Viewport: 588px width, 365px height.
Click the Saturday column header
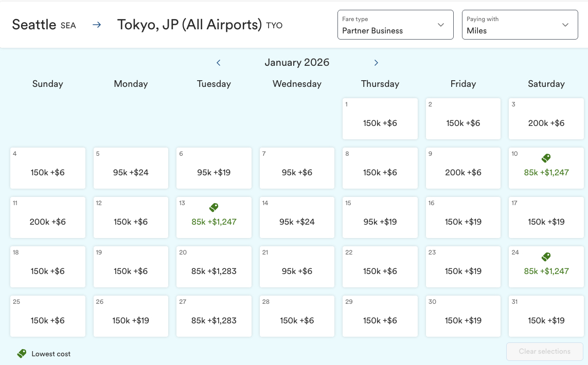point(546,83)
